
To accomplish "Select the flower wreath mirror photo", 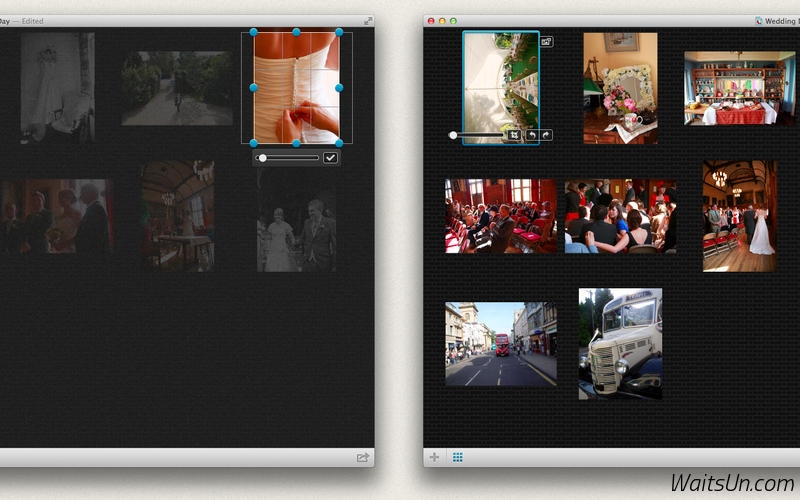I will point(620,88).
